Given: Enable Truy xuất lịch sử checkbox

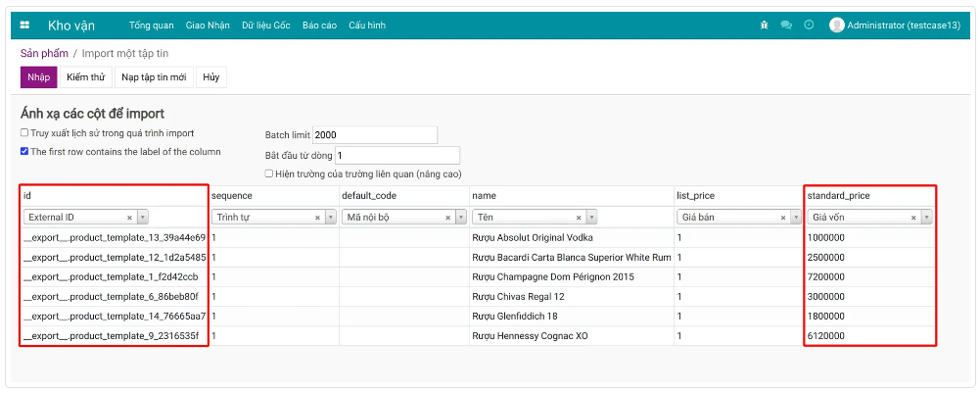Looking at the screenshot, I should coord(24,133).
